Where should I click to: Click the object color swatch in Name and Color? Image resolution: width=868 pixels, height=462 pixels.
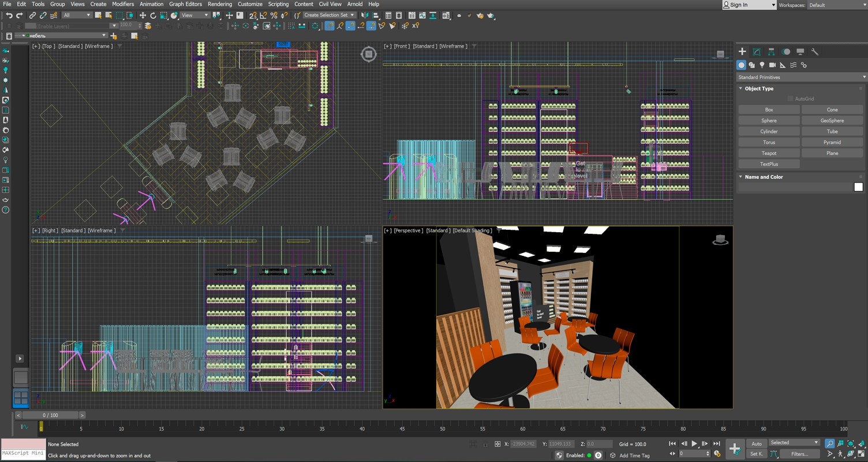(858, 187)
